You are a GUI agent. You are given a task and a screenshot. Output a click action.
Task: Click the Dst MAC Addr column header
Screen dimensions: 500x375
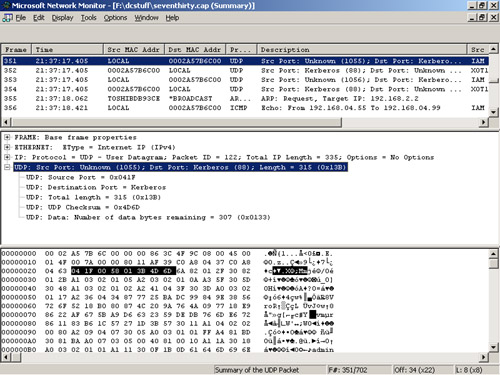pyautogui.click(x=195, y=49)
